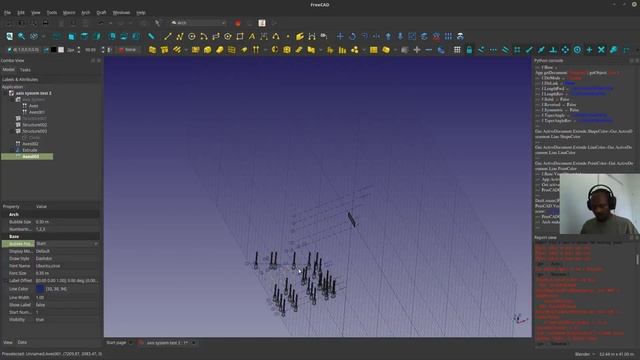The height and width of the screenshot is (360, 640).
Task: Select Axes001 in the model tree
Action: 37,112
